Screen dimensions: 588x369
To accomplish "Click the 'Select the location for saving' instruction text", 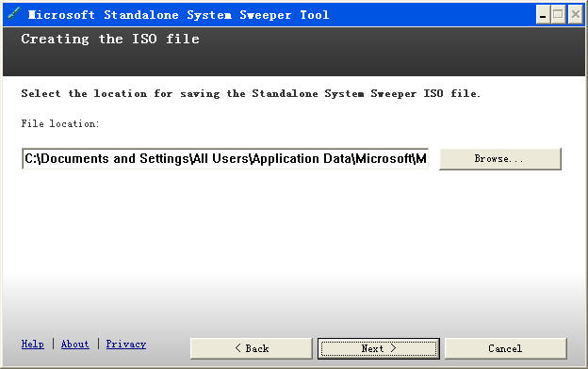I will tap(121, 93).
